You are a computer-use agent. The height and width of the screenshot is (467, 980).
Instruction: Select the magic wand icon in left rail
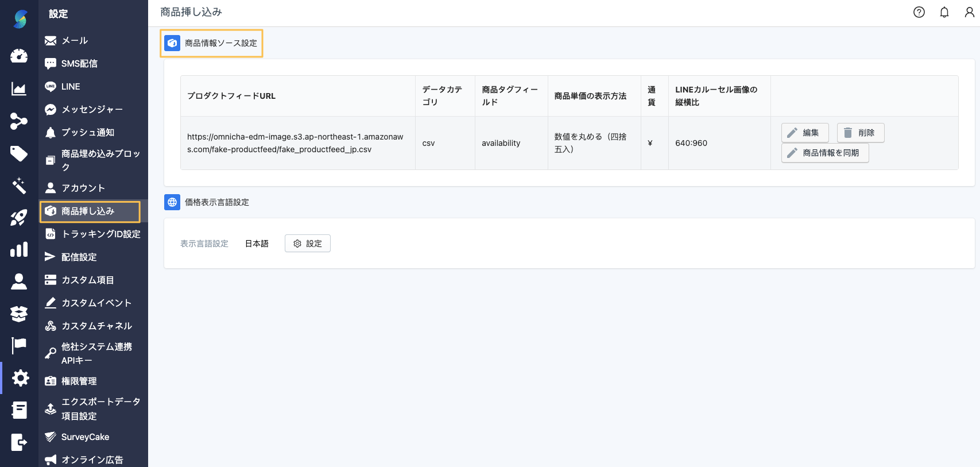pos(19,186)
